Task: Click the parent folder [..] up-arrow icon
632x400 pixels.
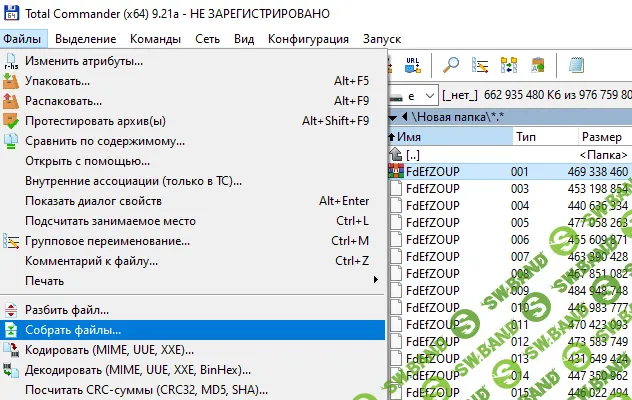Action: pyautogui.click(x=394, y=154)
